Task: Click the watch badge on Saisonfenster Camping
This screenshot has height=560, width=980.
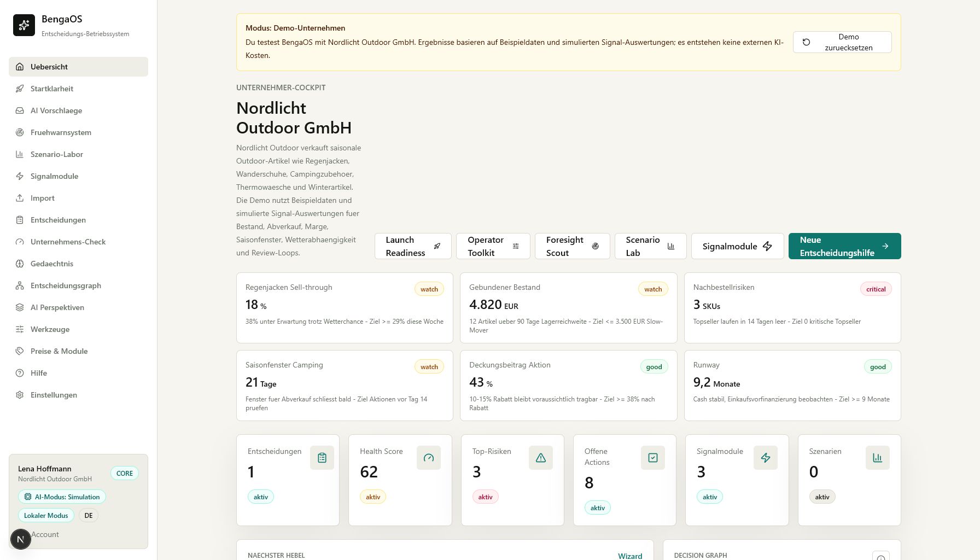Action: click(x=429, y=367)
